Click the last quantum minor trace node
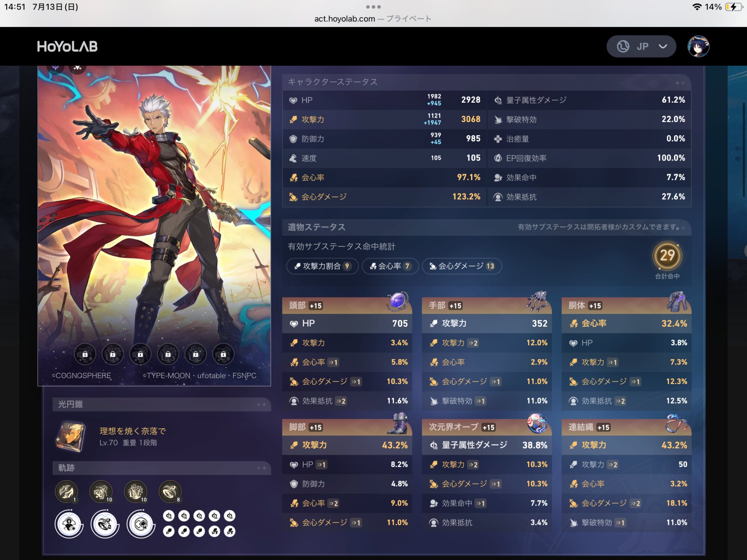 230,516
